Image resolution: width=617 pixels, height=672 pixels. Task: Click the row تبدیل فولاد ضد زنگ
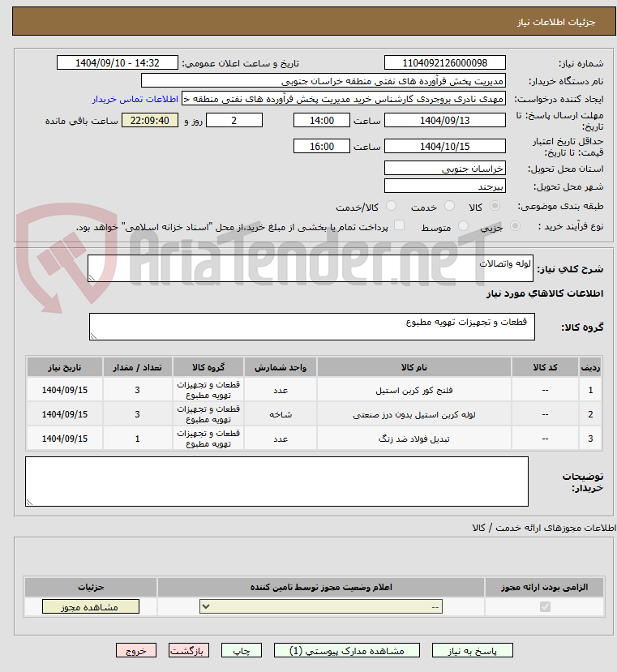[x=314, y=439]
